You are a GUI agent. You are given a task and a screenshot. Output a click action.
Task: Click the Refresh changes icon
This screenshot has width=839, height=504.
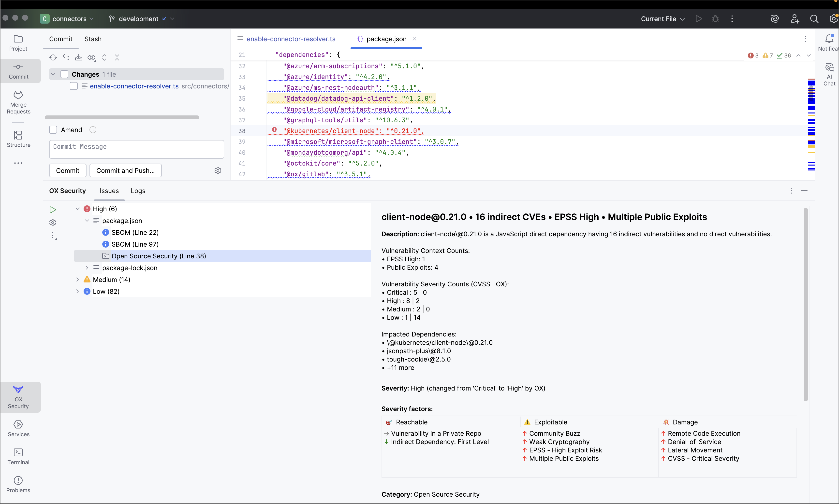click(53, 57)
